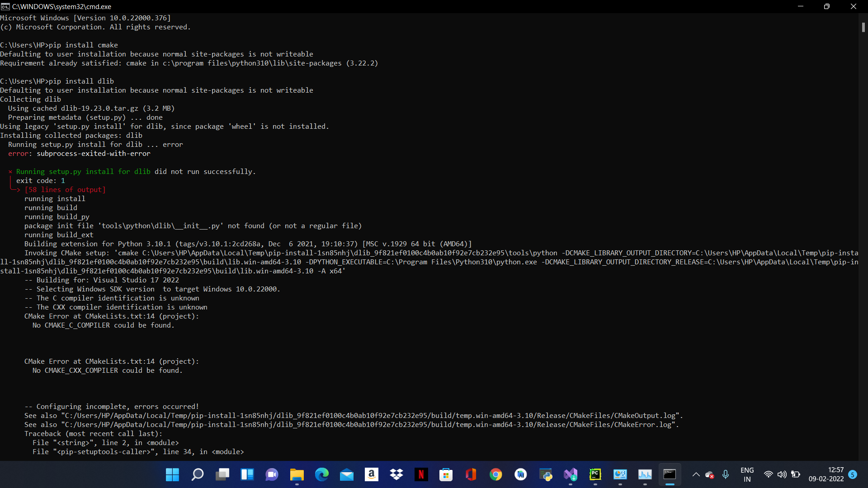Check OneDrive sync status in tray
The image size is (868, 488).
709,474
